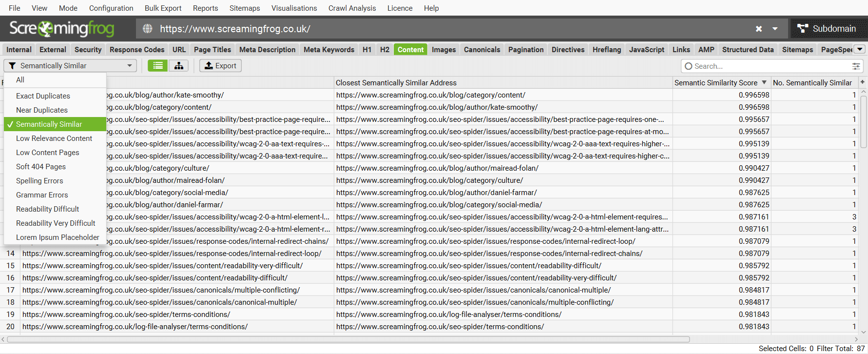Click the horizontal scrollbar at bottom
This screenshot has width=868, height=354.
click(x=348, y=339)
